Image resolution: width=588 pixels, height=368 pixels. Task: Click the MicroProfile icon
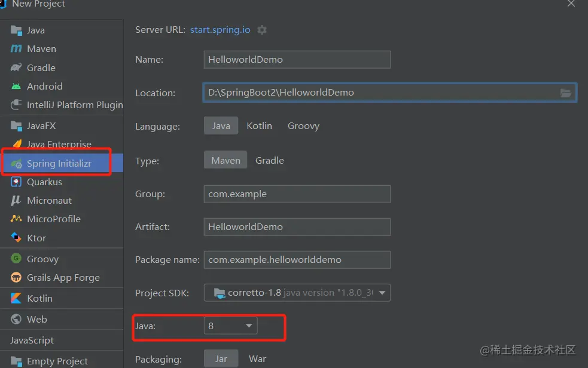[16, 219]
